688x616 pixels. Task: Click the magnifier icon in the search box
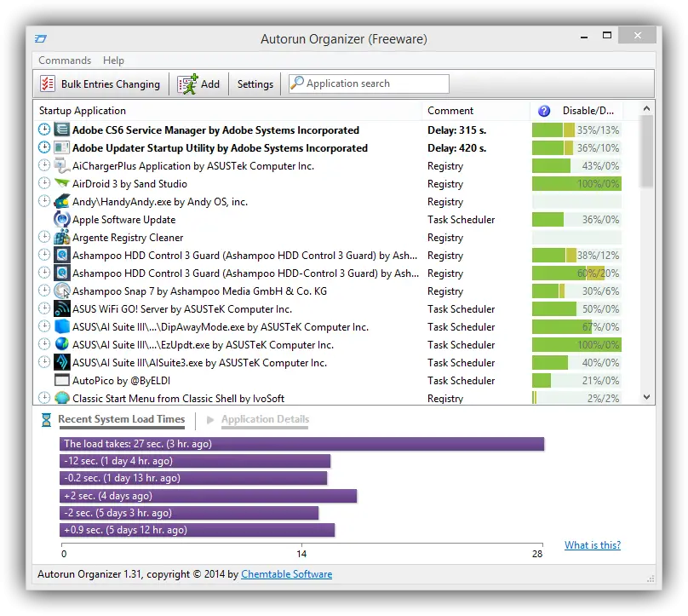(x=297, y=83)
